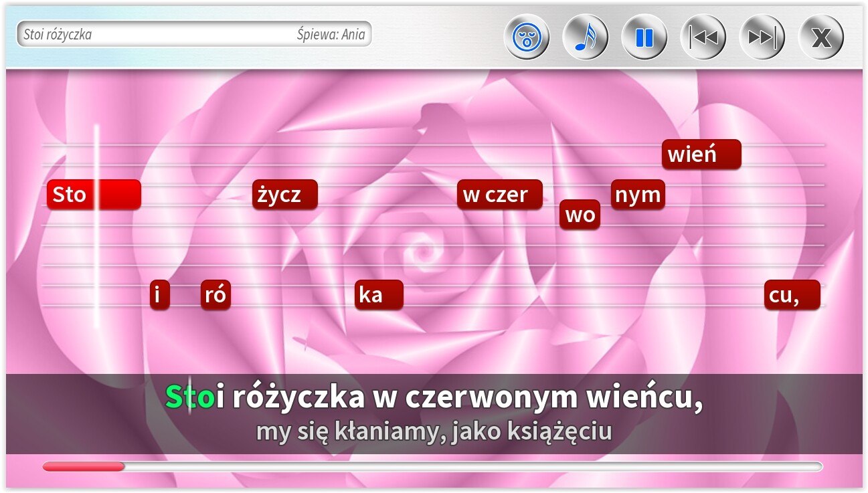Toggle pause mode on the playback control

[644, 37]
